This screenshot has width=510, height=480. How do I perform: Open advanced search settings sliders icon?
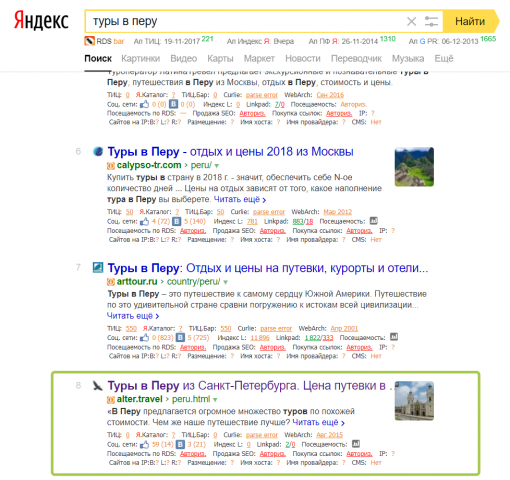point(431,22)
